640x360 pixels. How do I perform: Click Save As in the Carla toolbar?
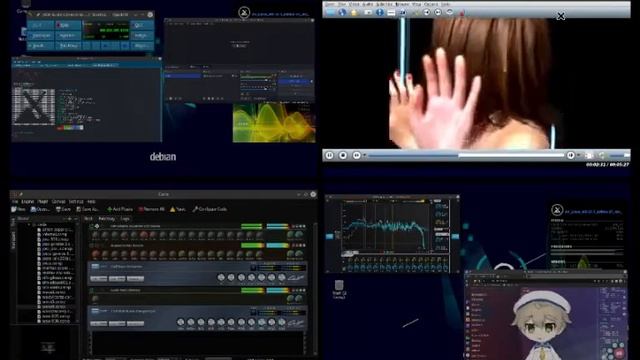(x=88, y=209)
